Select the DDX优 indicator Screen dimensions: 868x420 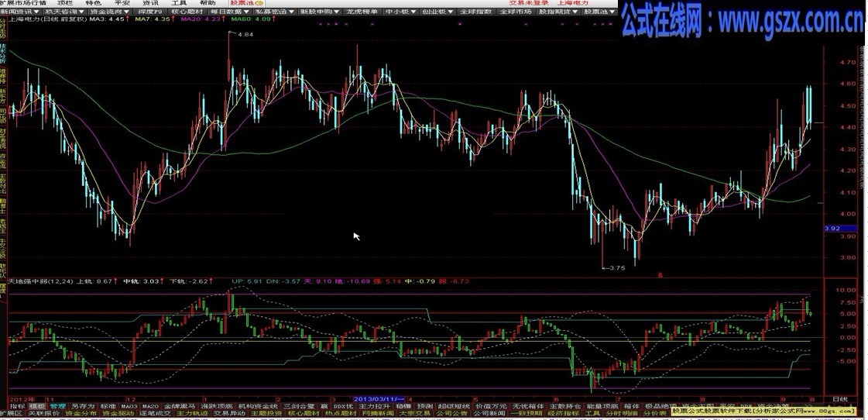[x=344, y=406]
